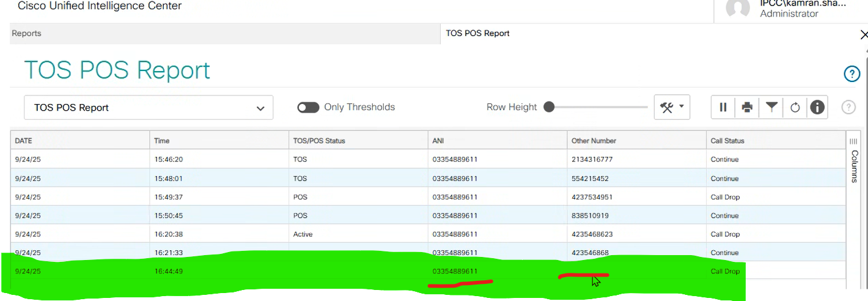Click the grey help icon beside toolbar
868x301 pixels.
[848, 108]
